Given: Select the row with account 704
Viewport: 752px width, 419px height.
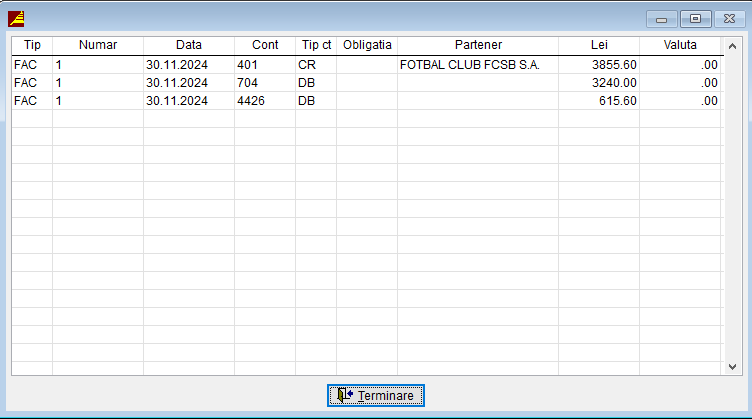Looking at the screenshot, I should point(248,83).
